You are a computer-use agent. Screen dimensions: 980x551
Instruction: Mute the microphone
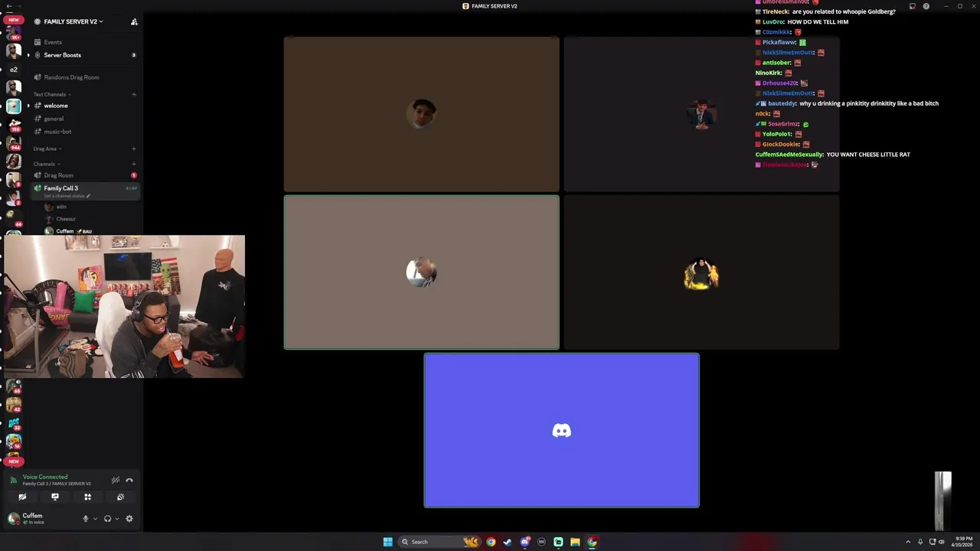pyautogui.click(x=86, y=519)
